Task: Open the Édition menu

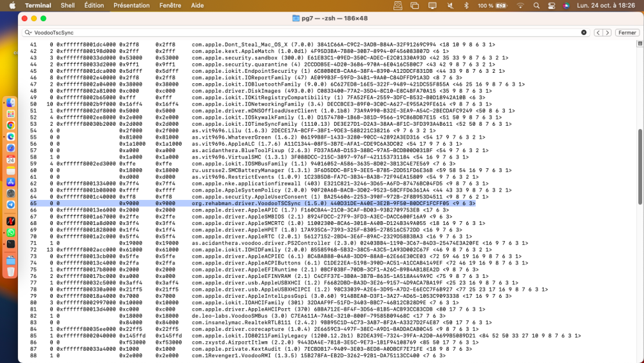Action: click(x=94, y=5)
